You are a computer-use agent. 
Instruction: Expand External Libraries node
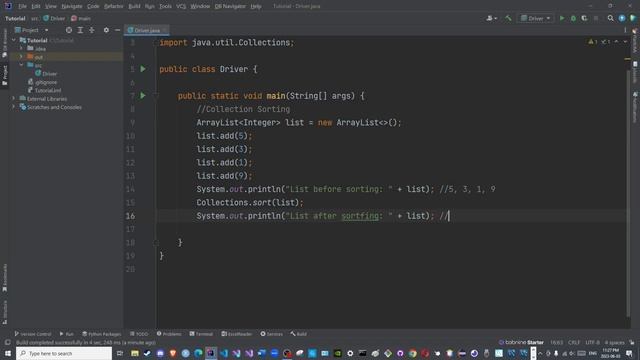coord(14,98)
